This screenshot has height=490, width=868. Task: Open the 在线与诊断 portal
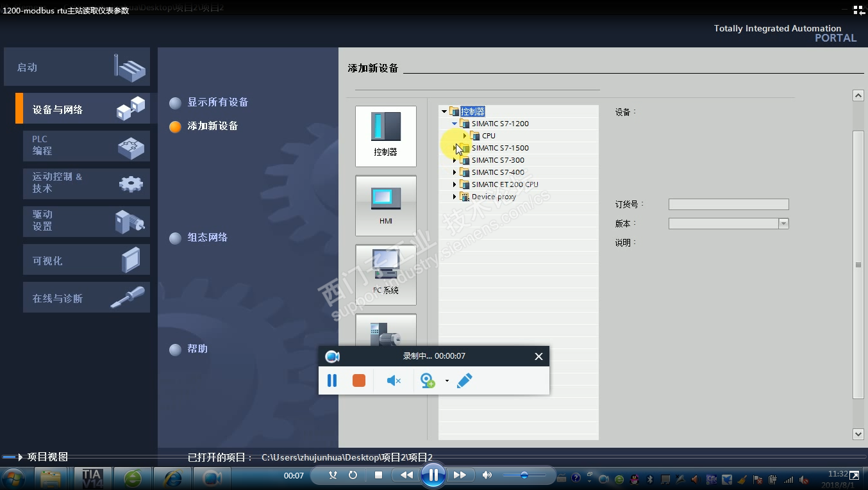[x=87, y=297]
